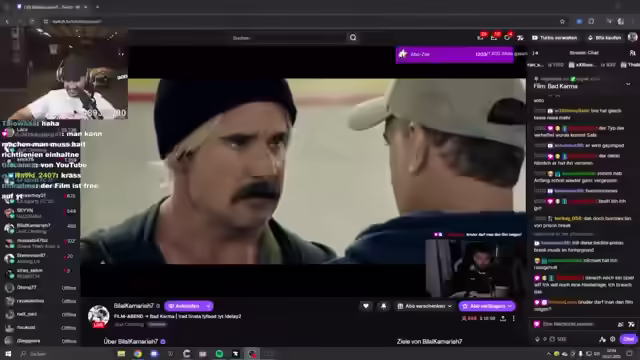Open File Explorer from the taskbar
This screenshot has height=360, width=640.
(x=121, y=354)
